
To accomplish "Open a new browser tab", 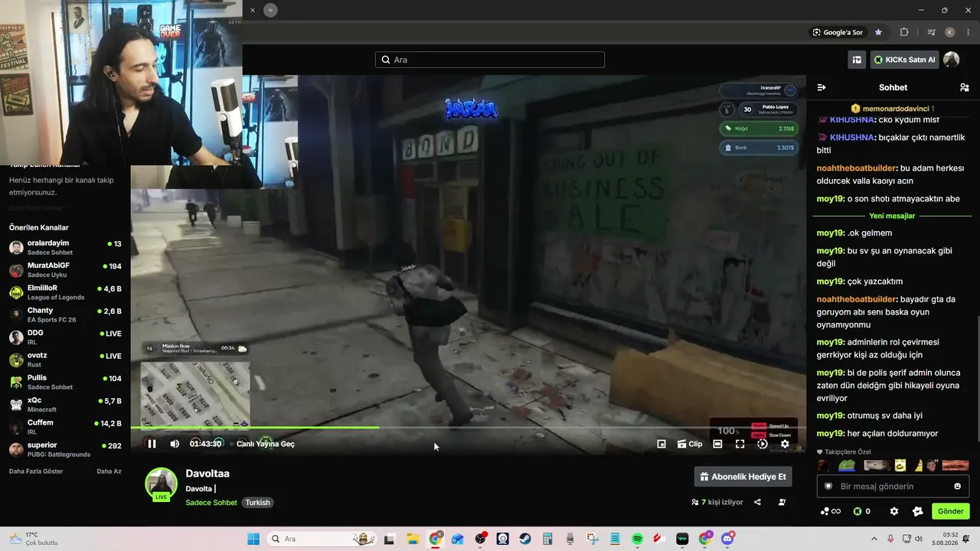I will point(270,10).
